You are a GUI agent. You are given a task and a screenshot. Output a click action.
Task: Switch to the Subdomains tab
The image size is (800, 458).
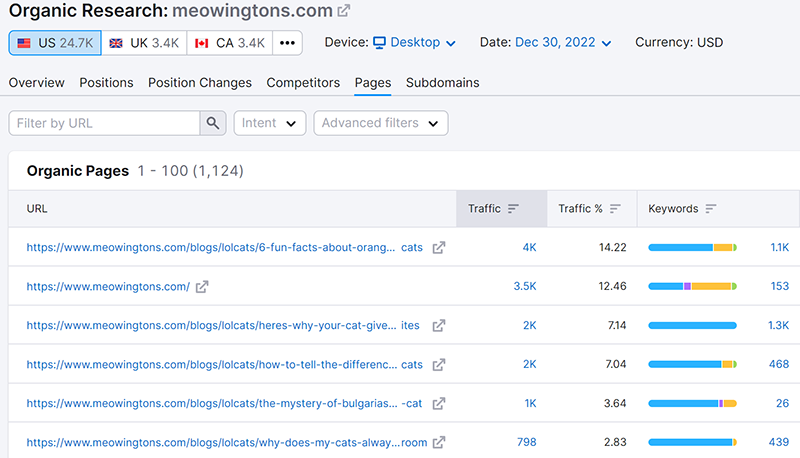tap(442, 83)
